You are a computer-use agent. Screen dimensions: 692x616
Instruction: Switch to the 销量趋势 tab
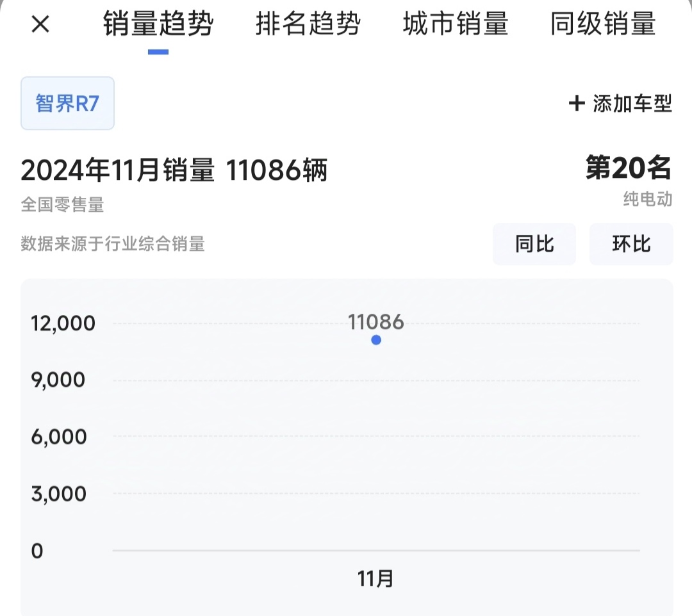click(x=158, y=24)
